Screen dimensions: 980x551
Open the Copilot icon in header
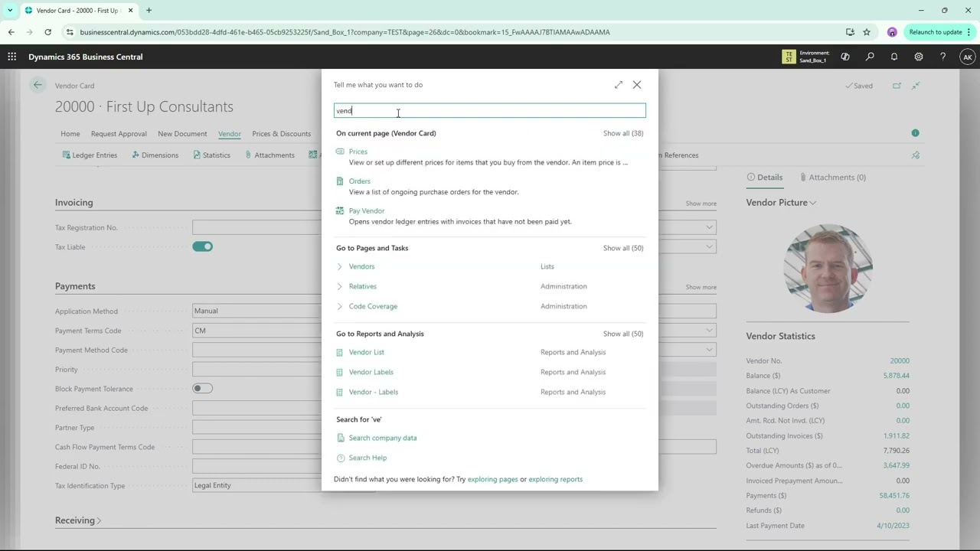845,57
